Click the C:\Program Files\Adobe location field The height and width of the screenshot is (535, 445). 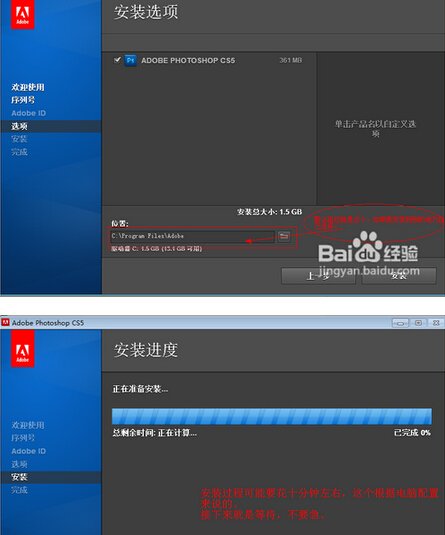point(193,236)
